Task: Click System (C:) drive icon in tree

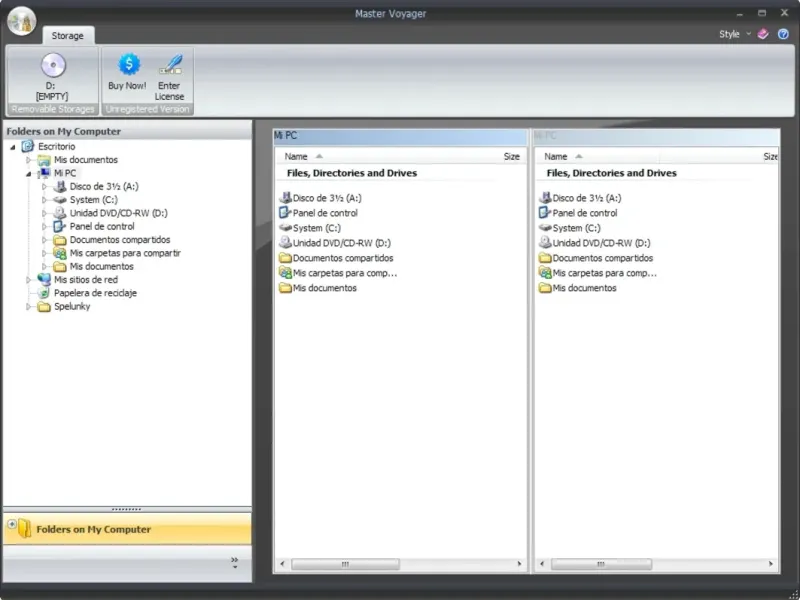Action: [x=60, y=199]
